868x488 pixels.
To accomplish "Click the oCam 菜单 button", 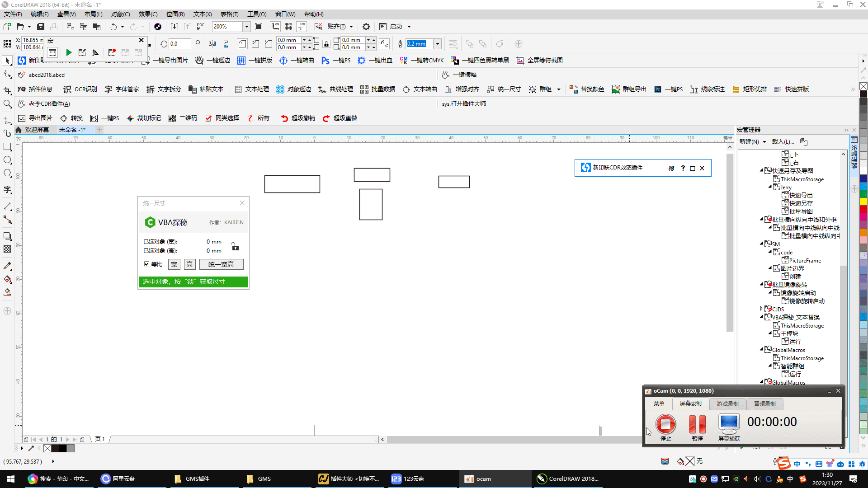I will click(x=659, y=404).
